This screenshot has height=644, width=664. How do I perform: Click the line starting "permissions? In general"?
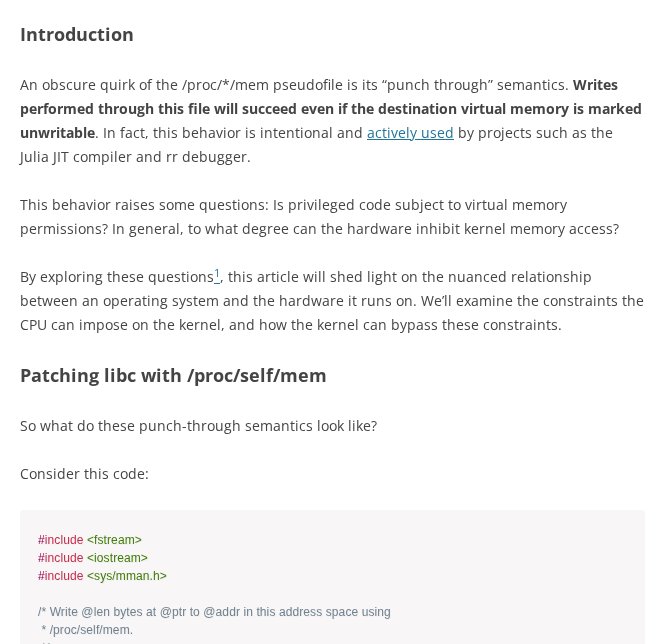coord(319,229)
